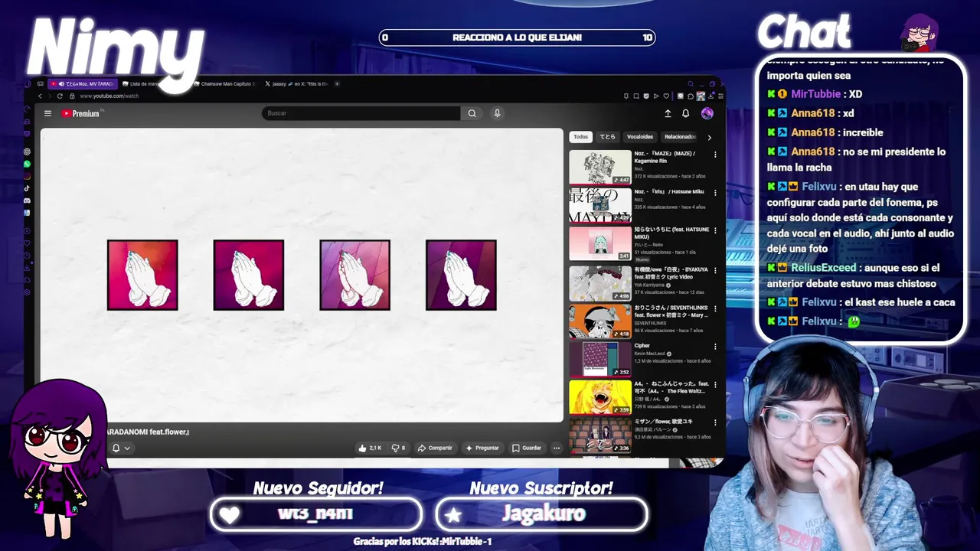Dislike the video with 8 dislikes

pos(398,448)
